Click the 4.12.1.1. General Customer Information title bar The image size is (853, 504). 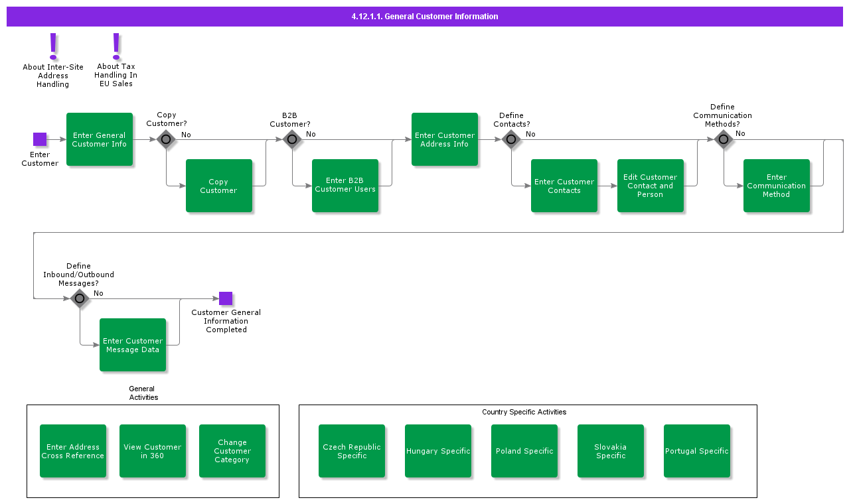click(x=425, y=17)
